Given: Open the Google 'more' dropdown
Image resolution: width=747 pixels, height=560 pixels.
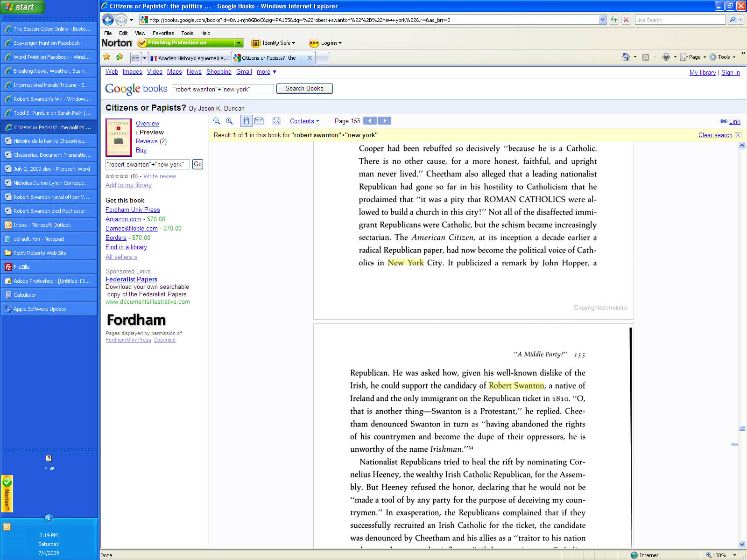Looking at the screenshot, I should click(x=267, y=72).
